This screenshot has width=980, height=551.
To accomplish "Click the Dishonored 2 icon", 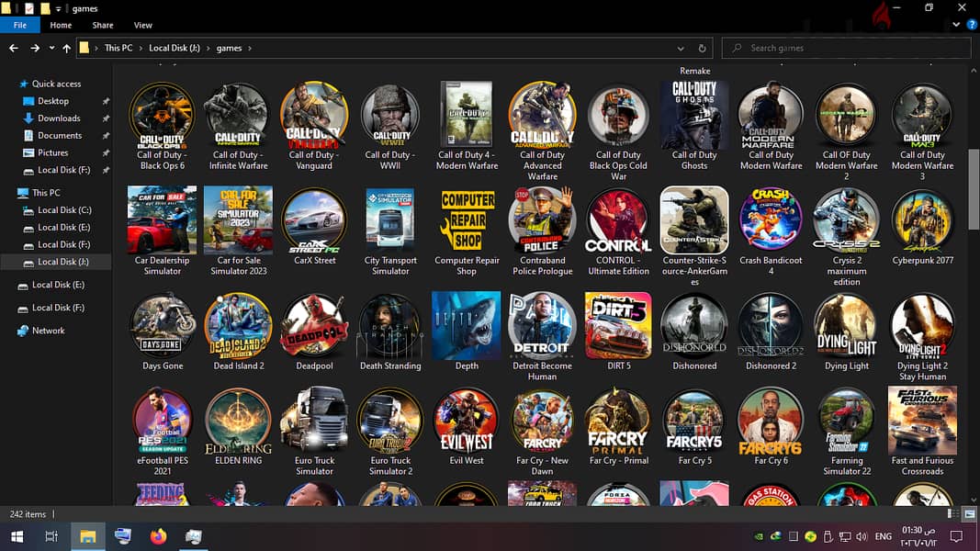I will click(x=771, y=325).
